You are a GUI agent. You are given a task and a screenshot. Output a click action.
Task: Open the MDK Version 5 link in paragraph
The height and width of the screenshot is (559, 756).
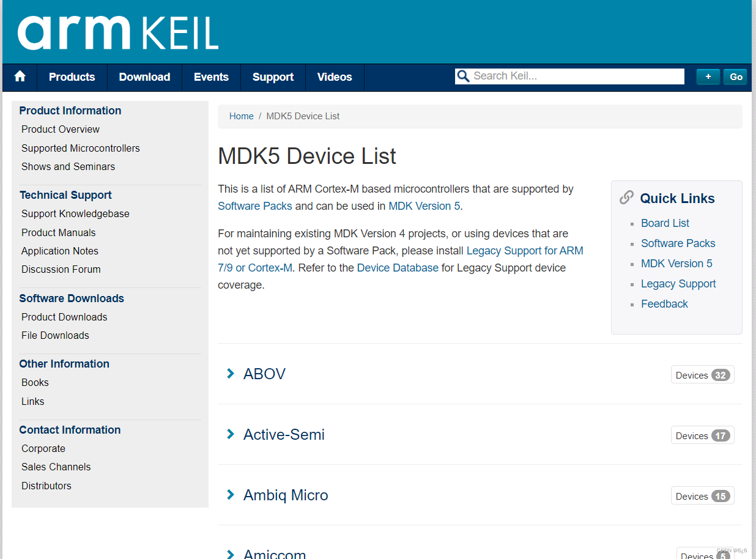[x=424, y=206]
